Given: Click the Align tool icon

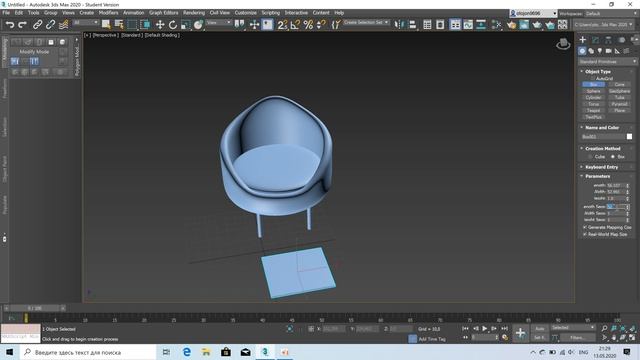Looking at the screenshot, I should 412,24.
